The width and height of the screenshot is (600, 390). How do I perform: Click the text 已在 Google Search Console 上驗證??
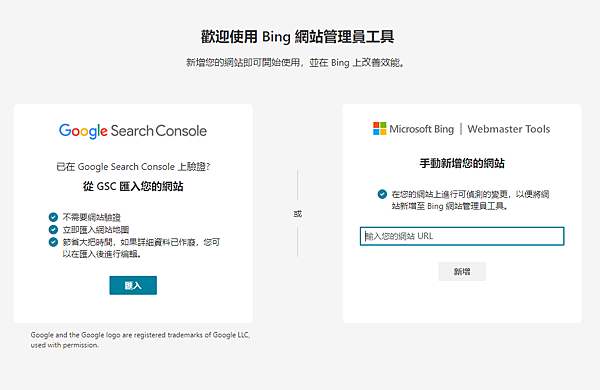(133, 167)
